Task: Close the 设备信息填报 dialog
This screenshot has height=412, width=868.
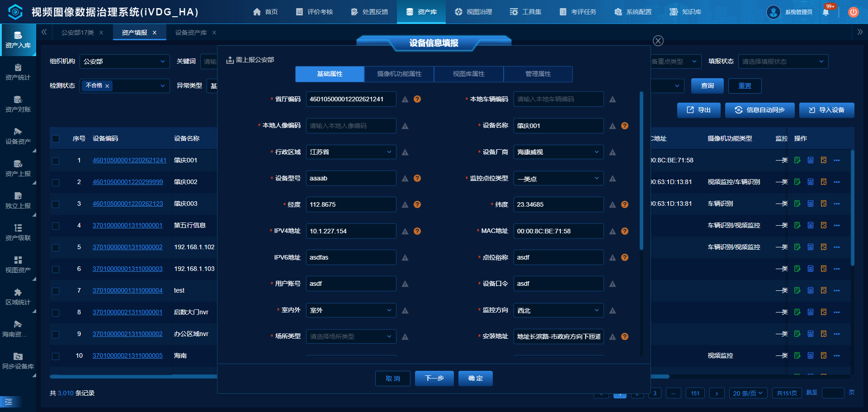Action: click(x=658, y=41)
